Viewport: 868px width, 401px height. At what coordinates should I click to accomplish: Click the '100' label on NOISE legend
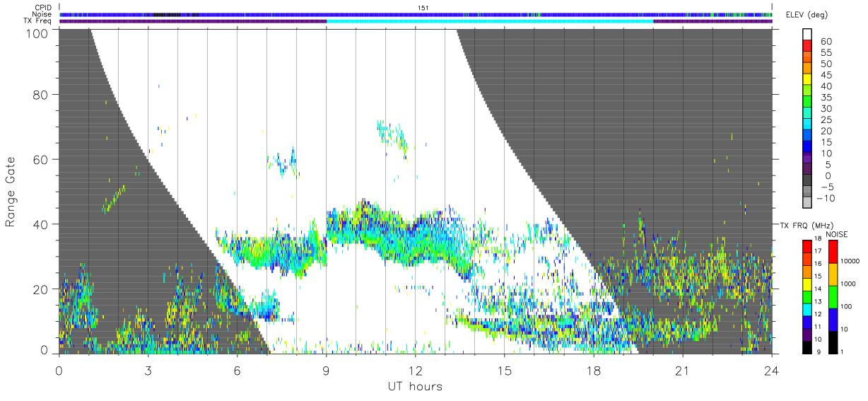coord(846,306)
